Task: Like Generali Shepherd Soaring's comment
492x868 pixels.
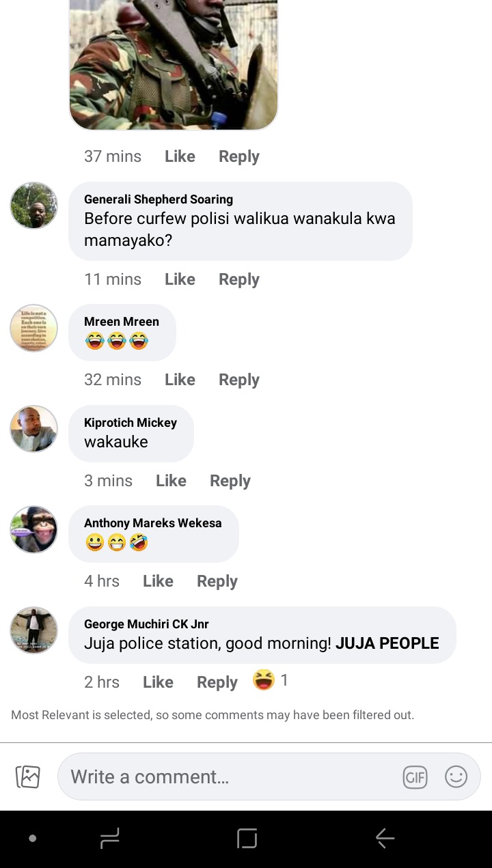Action: (x=180, y=279)
